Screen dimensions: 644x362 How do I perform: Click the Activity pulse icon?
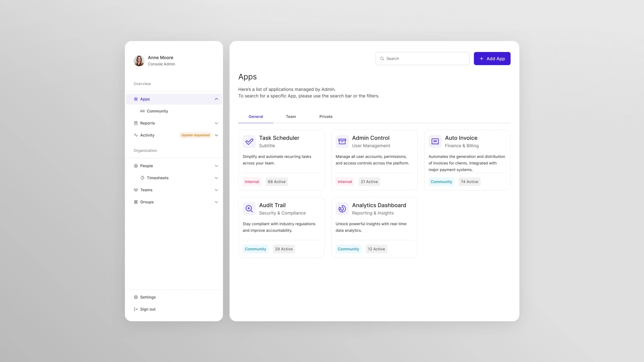(136, 135)
